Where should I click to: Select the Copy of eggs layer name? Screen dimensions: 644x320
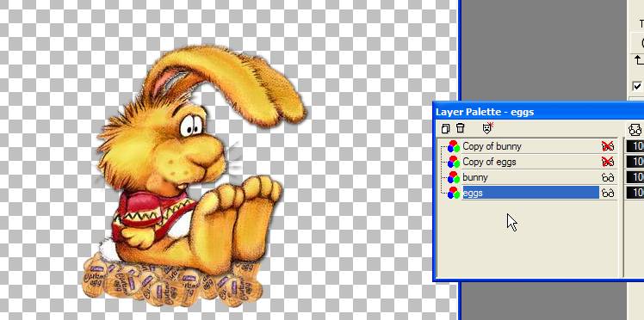pos(489,162)
